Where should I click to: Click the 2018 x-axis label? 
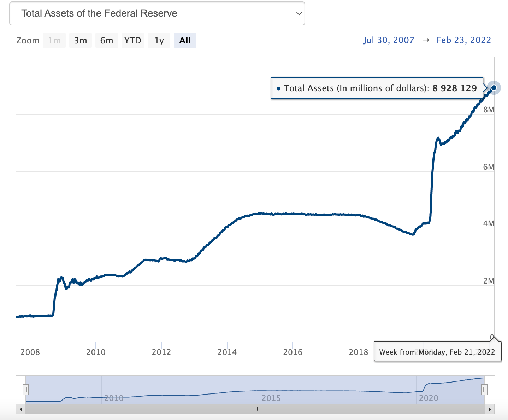pyautogui.click(x=358, y=352)
